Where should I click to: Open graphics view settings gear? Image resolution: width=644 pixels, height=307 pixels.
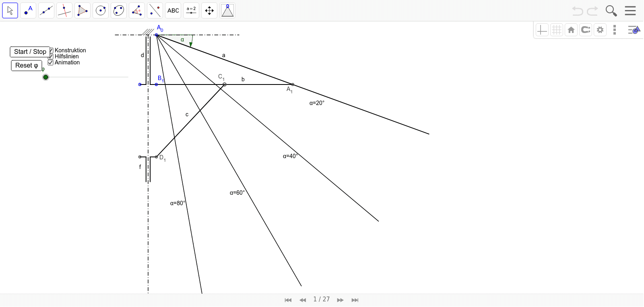tap(600, 30)
